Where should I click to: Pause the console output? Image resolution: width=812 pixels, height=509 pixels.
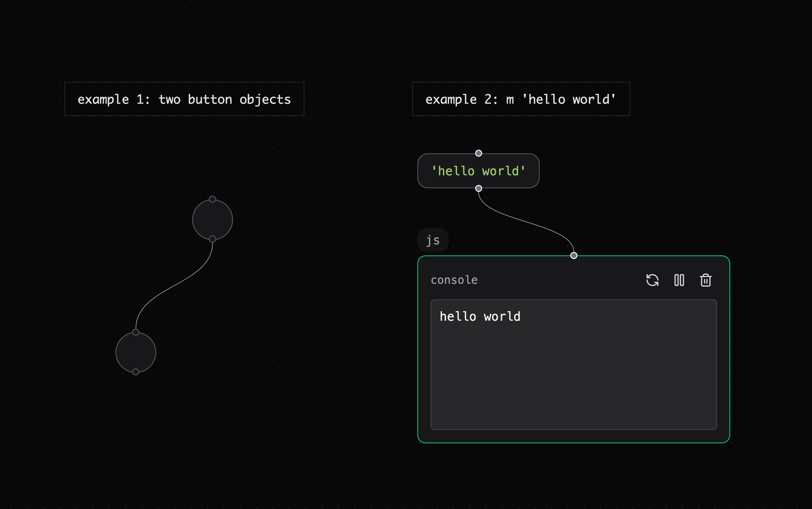point(679,280)
